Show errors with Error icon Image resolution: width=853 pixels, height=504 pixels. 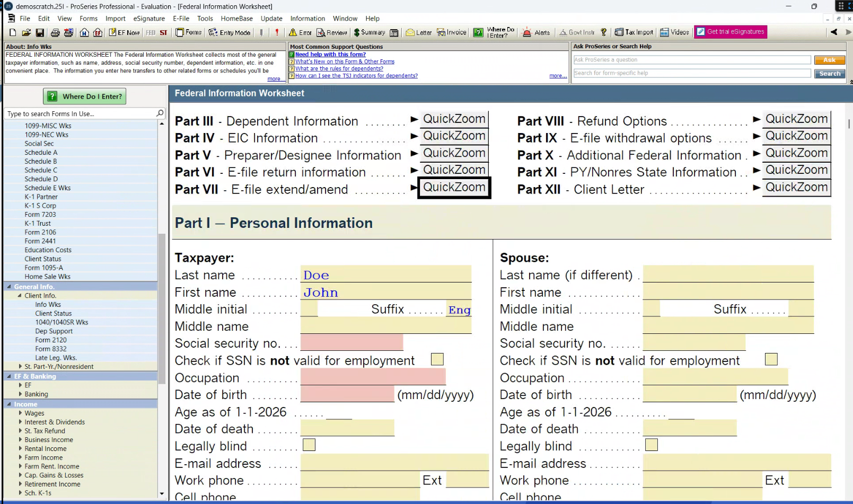pyautogui.click(x=300, y=32)
